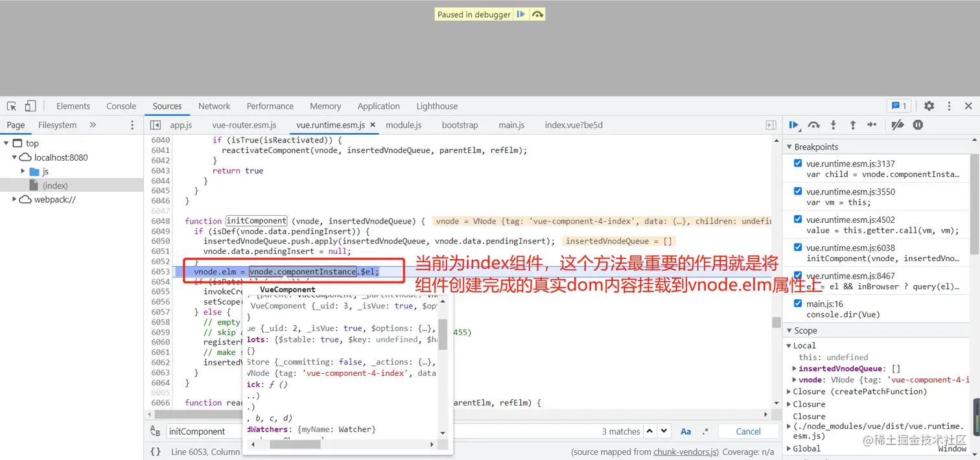This screenshot has height=460, width=980.
Task: Close the DevTools panel
Action: pos(968,106)
